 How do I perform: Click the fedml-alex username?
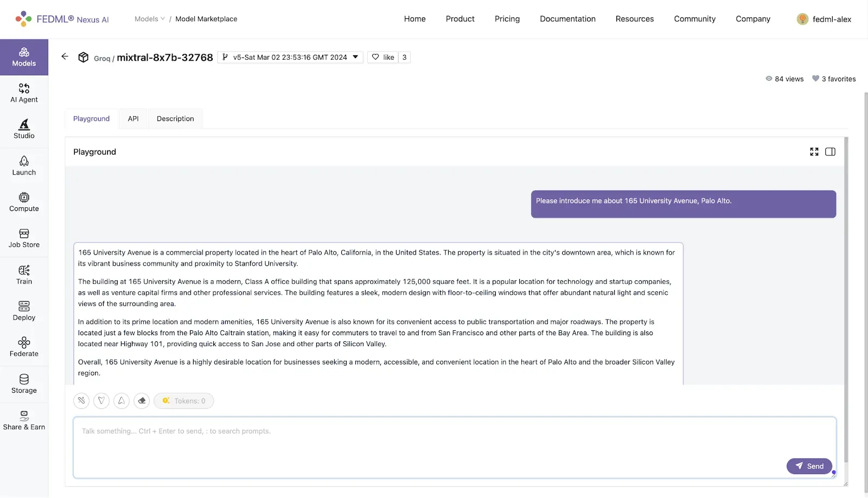[832, 20]
